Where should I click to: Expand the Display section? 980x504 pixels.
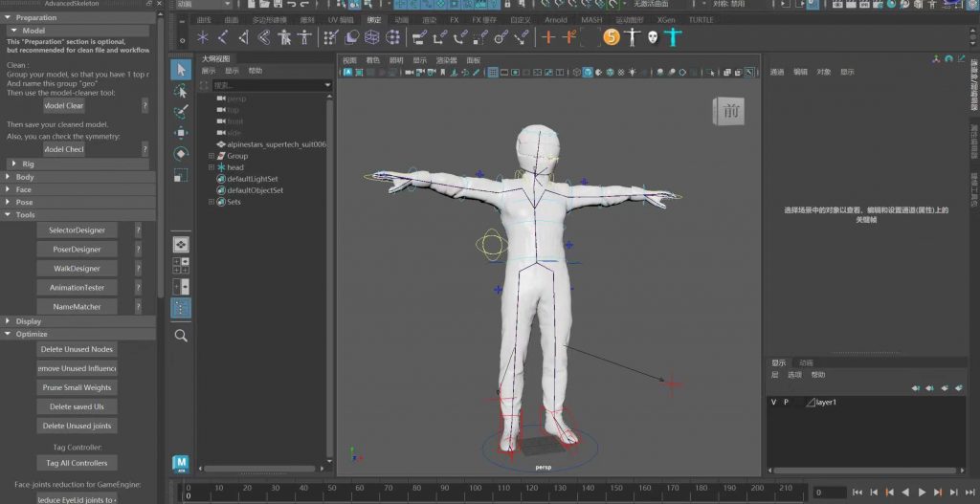(x=6, y=321)
